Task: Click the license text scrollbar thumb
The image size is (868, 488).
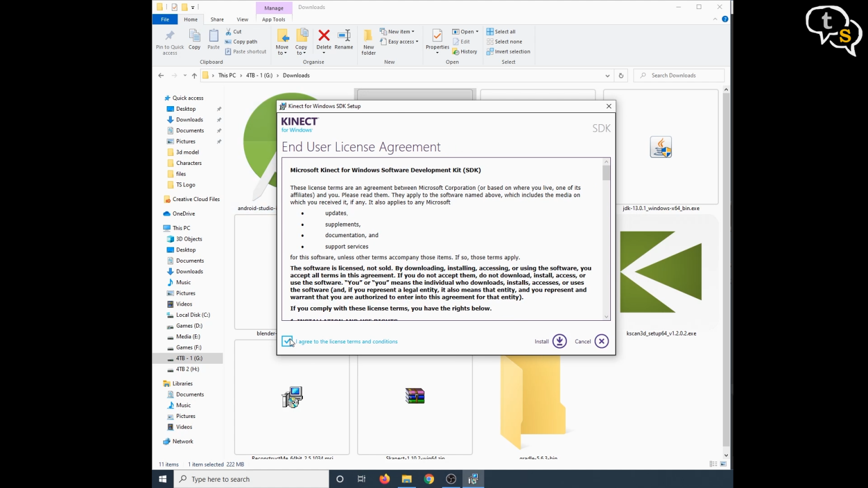Action: click(x=606, y=173)
